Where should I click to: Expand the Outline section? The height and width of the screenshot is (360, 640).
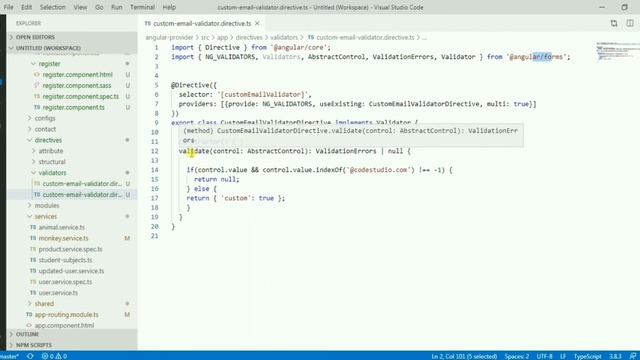pos(72,334)
